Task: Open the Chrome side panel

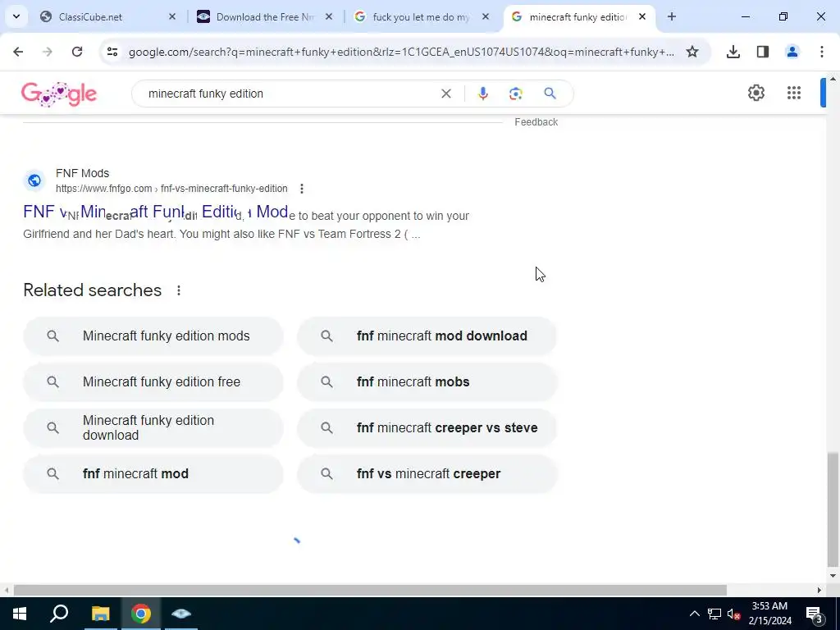Action: point(763,52)
